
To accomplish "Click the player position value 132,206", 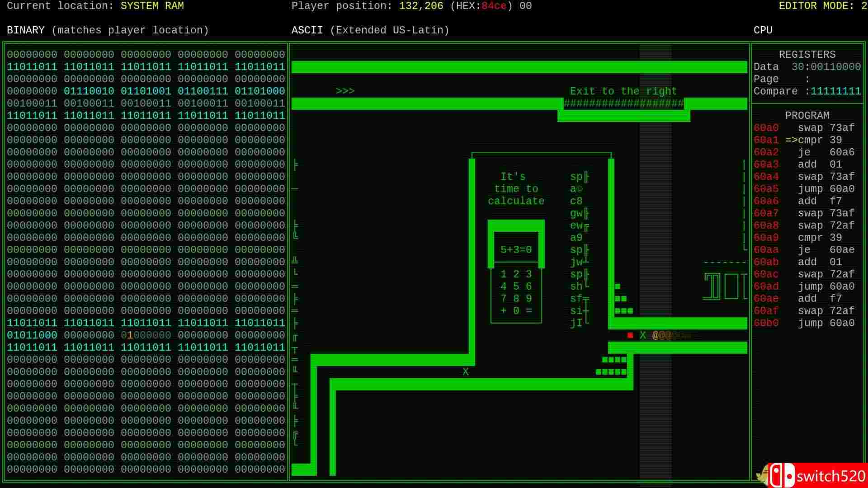I will click(x=421, y=6).
